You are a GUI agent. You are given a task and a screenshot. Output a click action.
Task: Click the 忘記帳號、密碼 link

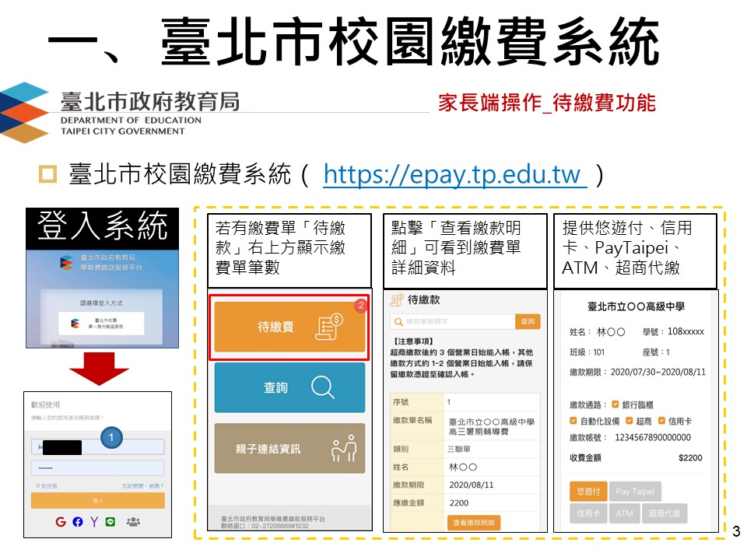tap(143, 485)
